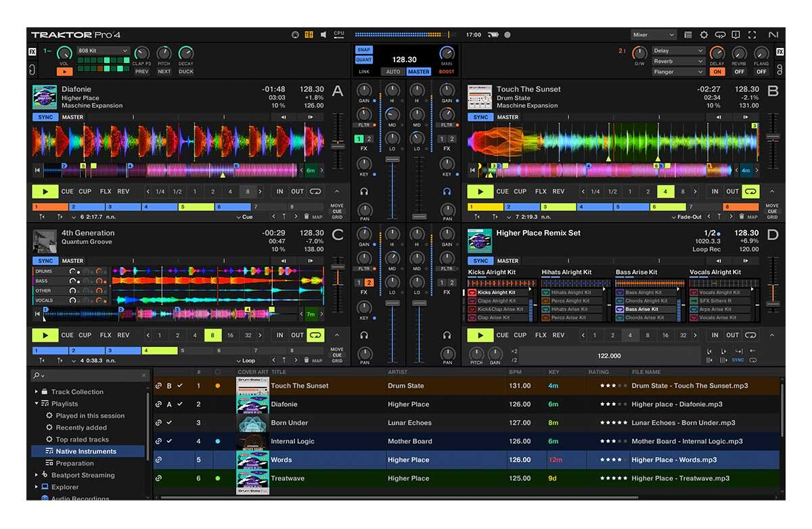Toggle SYNC on deck A
The width and height of the screenshot is (812, 529).
point(45,117)
